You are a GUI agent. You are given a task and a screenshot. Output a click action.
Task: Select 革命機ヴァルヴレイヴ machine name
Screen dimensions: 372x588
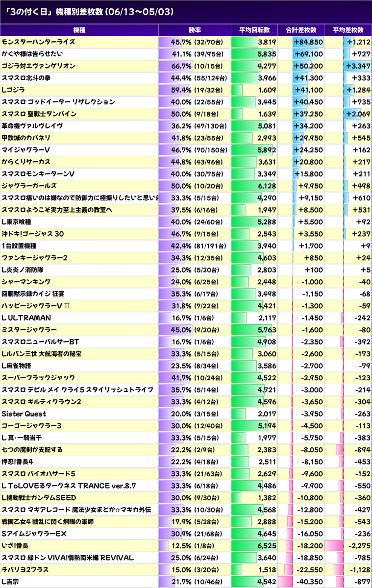32,126
